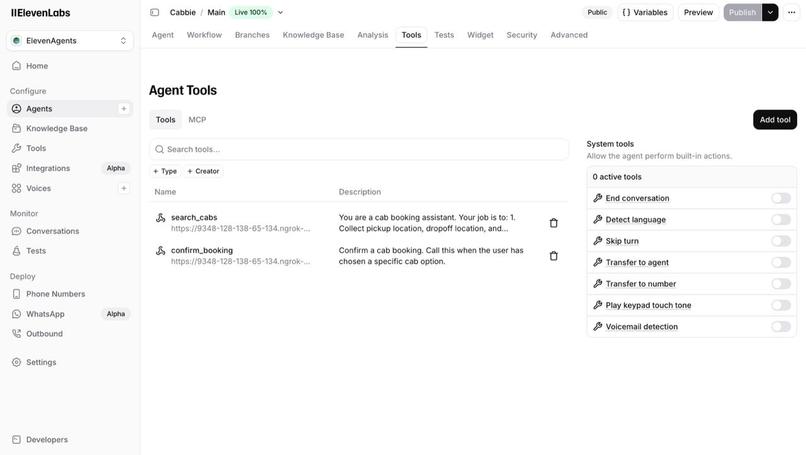Open the Widget tab
This screenshot has width=806, height=455.
(480, 35)
